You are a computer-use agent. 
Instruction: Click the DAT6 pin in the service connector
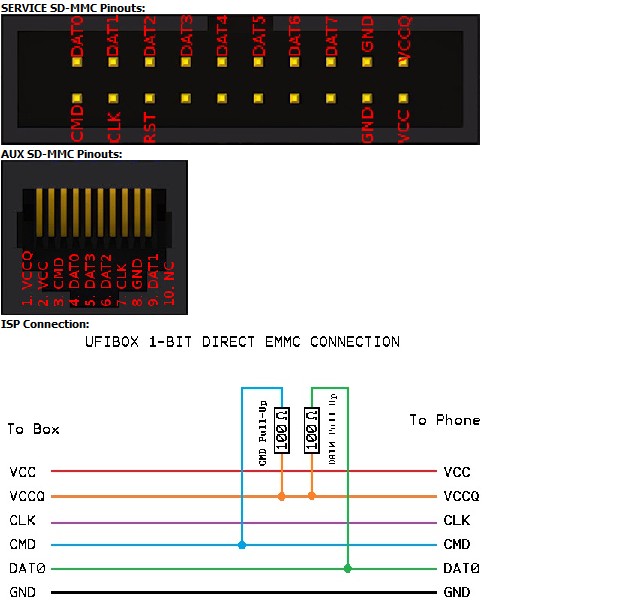click(x=295, y=62)
